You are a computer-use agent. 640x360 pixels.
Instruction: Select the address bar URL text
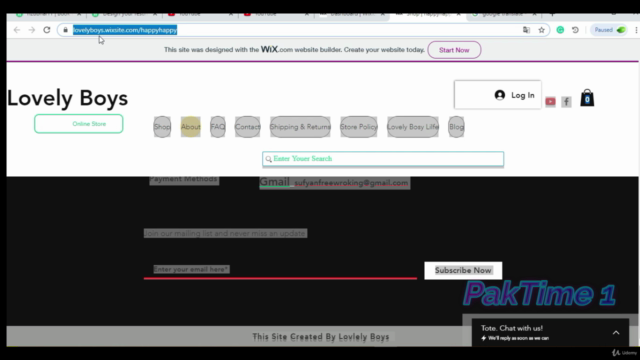click(125, 30)
